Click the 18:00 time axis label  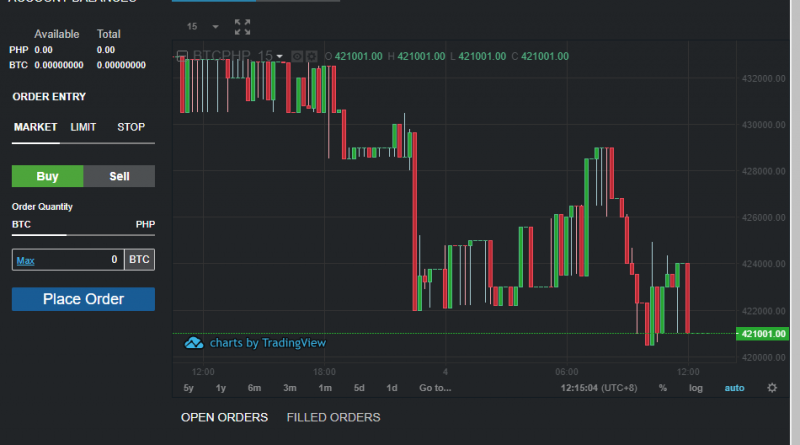pyautogui.click(x=324, y=372)
